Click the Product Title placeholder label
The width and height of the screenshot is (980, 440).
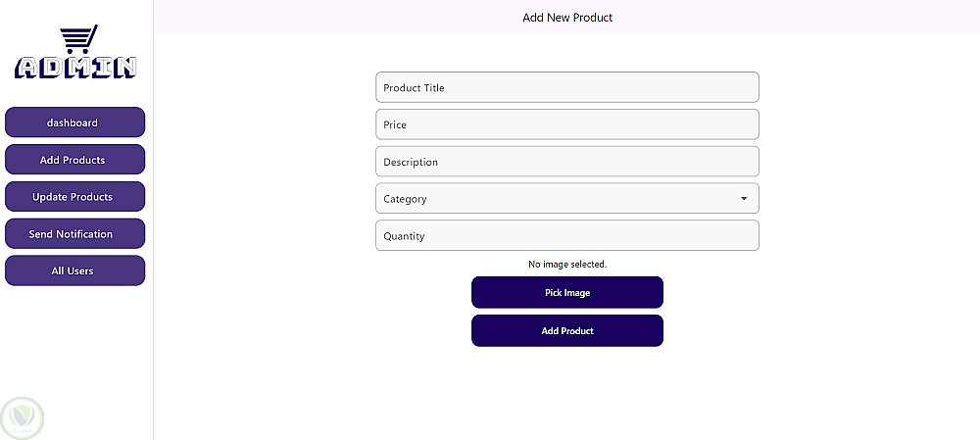(414, 88)
